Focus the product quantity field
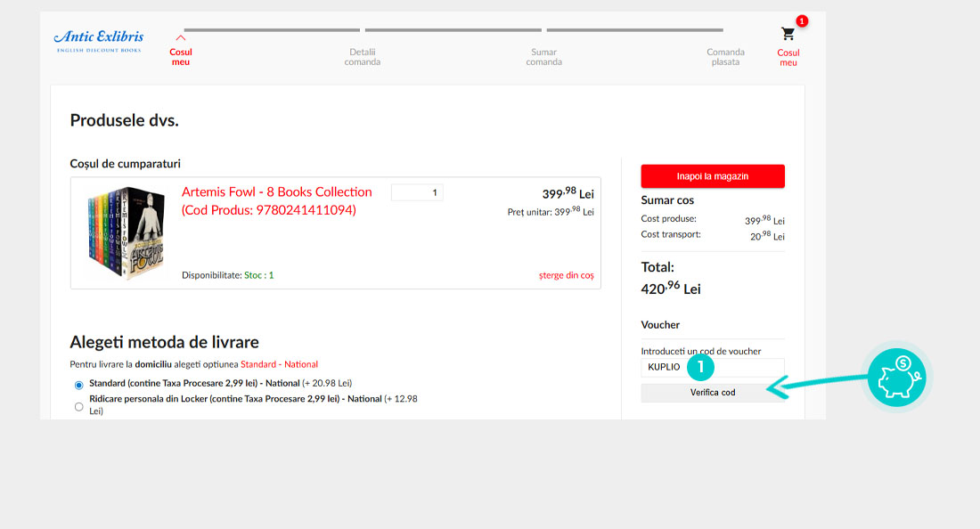This screenshot has width=980, height=529. [417, 192]
